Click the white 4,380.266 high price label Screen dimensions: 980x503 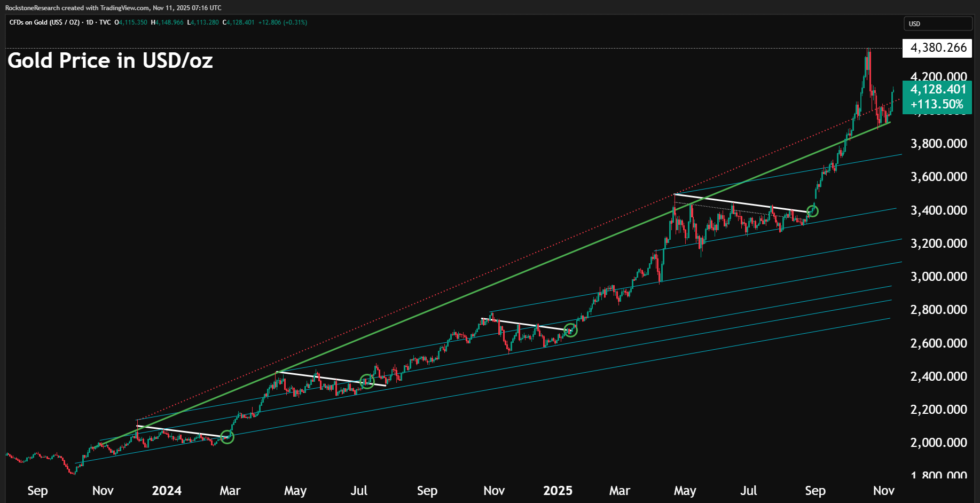tap(937, 48)
